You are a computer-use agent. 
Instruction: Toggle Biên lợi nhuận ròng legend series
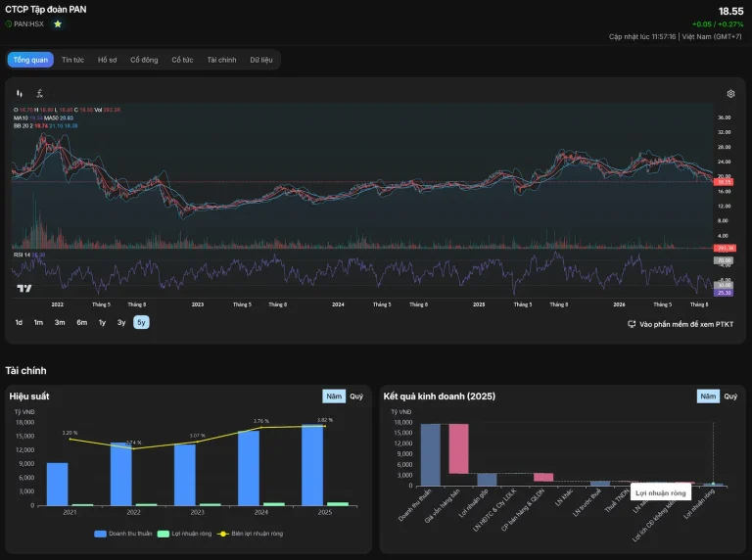(x=251, y=534)
